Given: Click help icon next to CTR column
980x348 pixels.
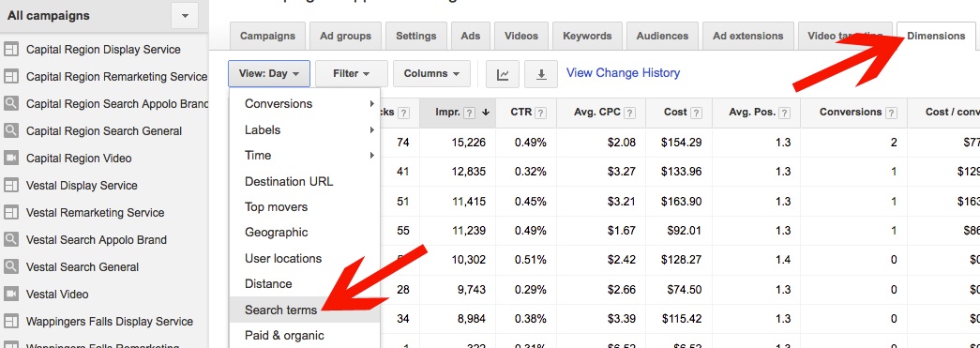Looking at the screenshot, I should pos(540,113).
